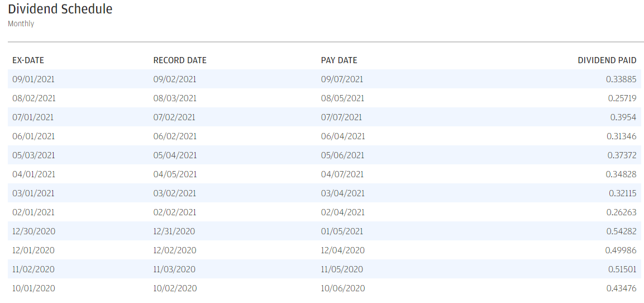
Task: Click the RECORD DATE column header
Action: point(180,60)
